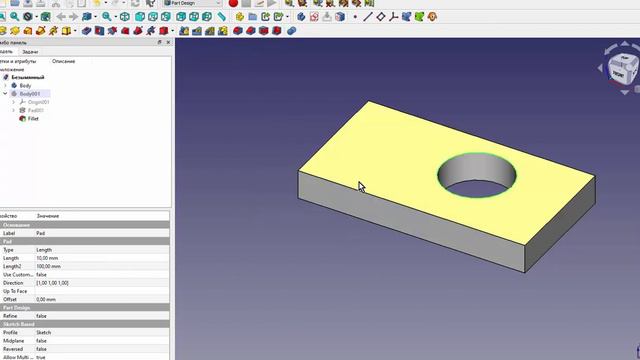This screenshot has width=640, height=360.
Task: Edit the Length2 value 100,00 mm
Action: [102, 266]
